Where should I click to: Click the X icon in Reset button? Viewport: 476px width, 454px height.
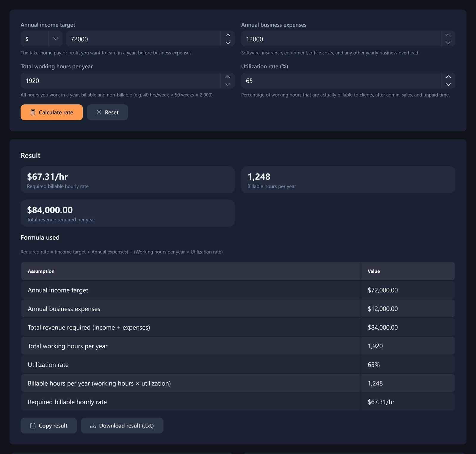[x=99, y=112]
